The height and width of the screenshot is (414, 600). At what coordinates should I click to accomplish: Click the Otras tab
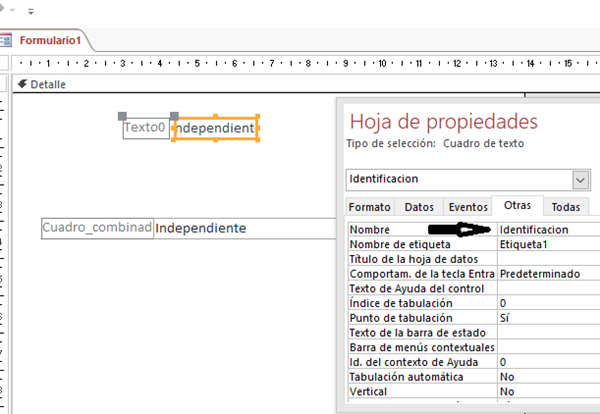[x=517, y=207]
